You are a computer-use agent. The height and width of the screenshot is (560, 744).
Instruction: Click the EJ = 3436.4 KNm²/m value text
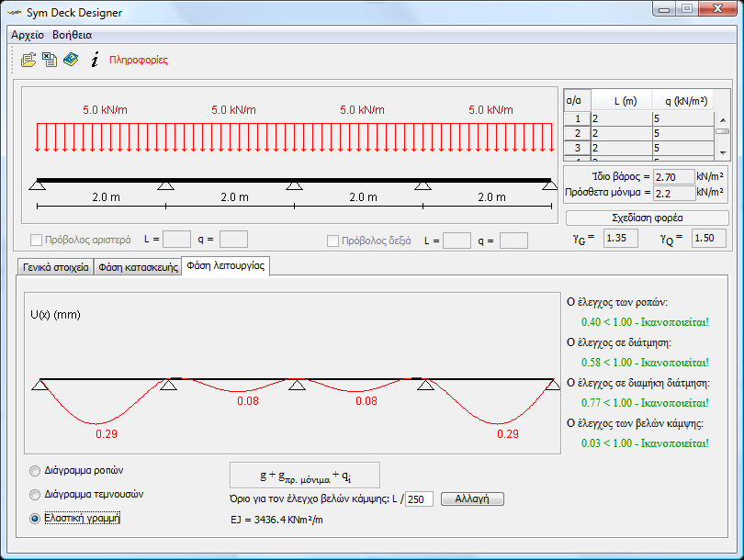276,520
